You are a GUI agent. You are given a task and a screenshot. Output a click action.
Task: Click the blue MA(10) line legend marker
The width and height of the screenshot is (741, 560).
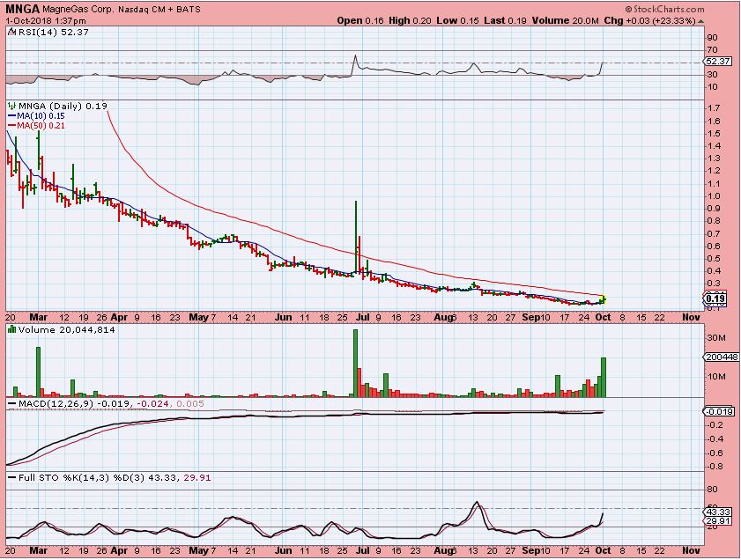coord(12,115)
